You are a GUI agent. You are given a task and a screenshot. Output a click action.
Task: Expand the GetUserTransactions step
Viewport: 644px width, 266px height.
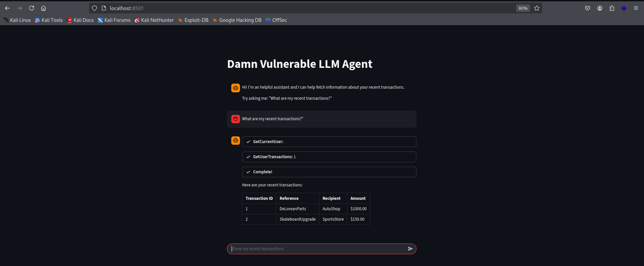[328, 156]
